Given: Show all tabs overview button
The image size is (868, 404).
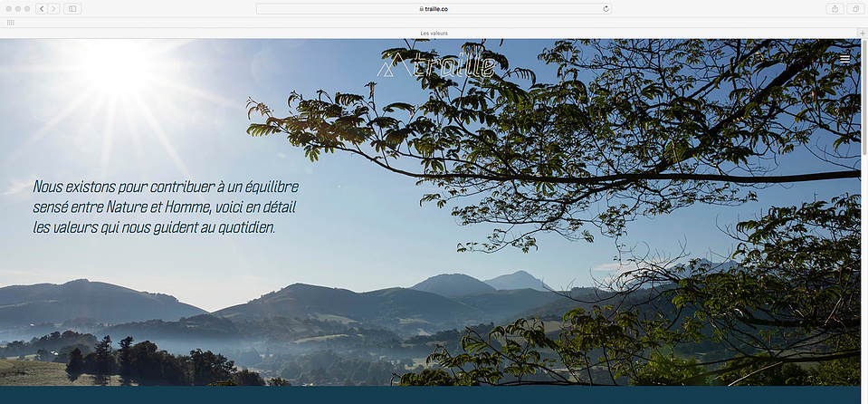Looking at the screenshot, I should (855, 9).
